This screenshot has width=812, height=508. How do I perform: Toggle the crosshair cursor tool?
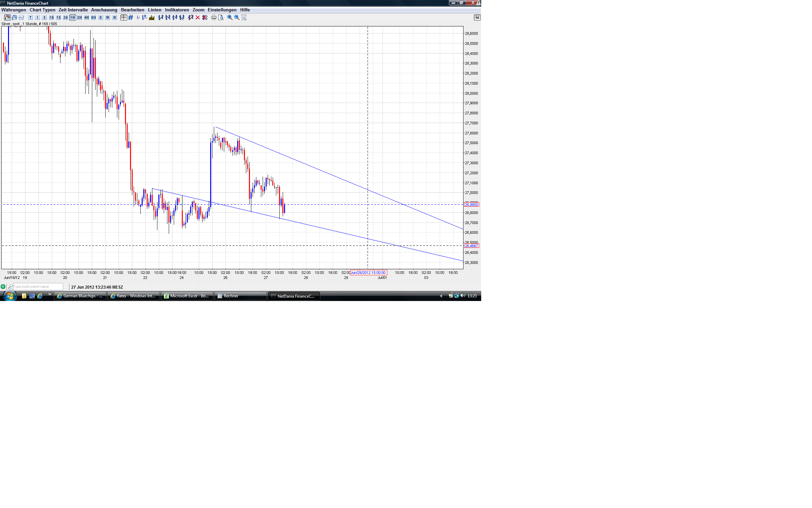(x=124, y=17)
